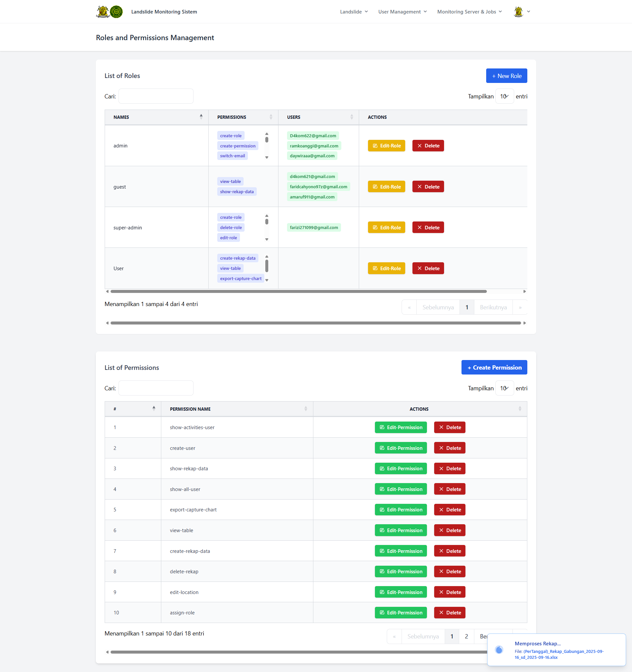Expand Monitoring Server & Jobs menu
The width and height of the screenshot is (632, 672).
469,12
